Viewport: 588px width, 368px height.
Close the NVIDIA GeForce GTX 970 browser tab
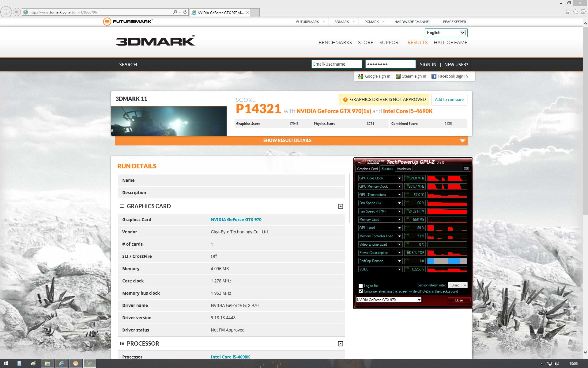[x=247, y=13]
